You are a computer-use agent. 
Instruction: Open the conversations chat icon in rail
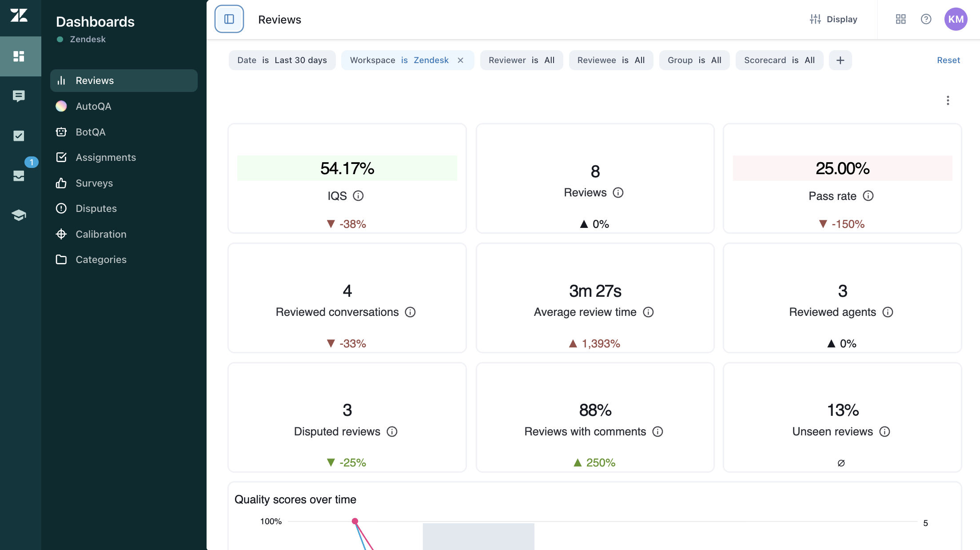pos(19,96)
